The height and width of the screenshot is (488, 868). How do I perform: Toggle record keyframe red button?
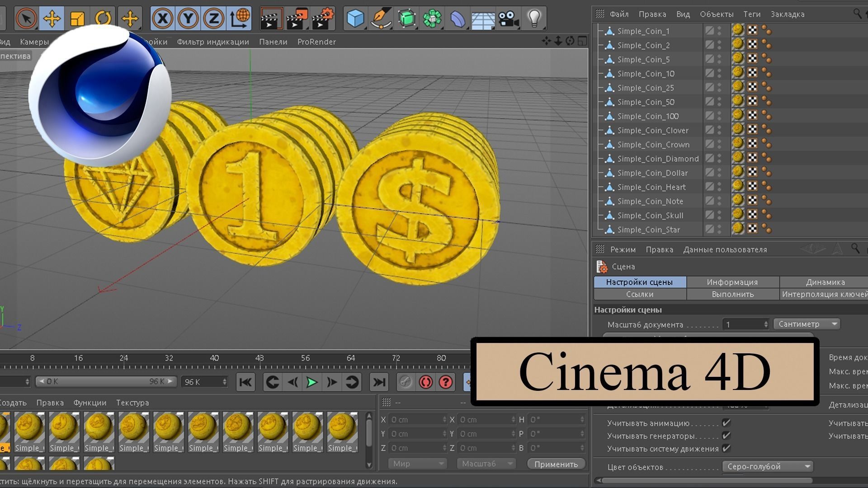425,382
